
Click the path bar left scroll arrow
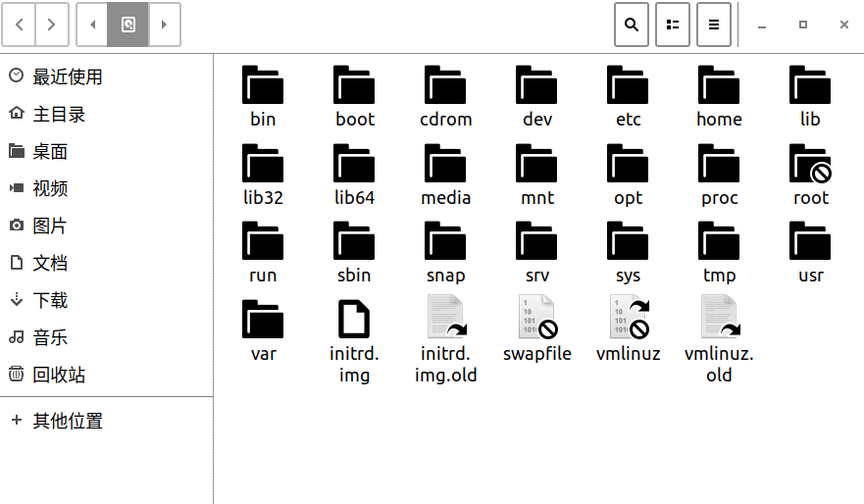click(92, 25)
